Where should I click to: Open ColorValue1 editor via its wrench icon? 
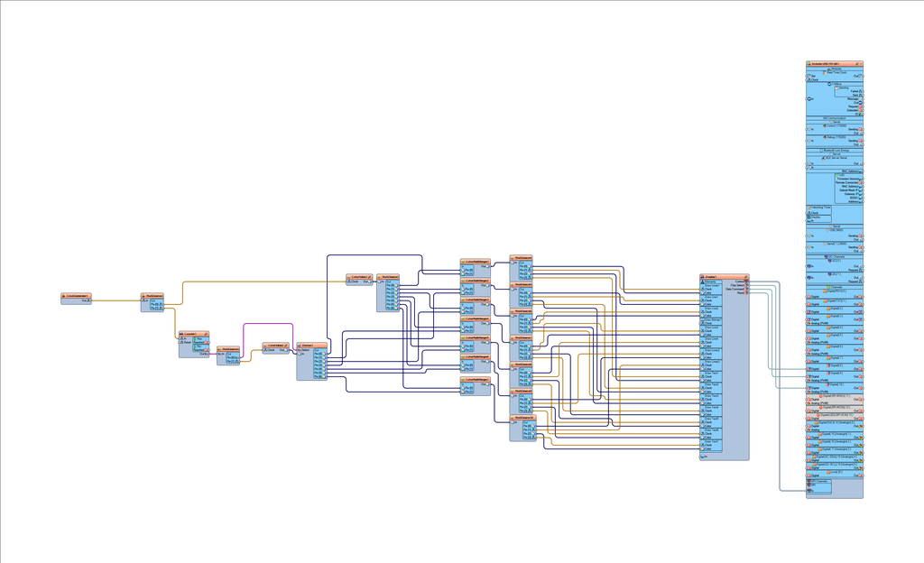pos(371,277)
